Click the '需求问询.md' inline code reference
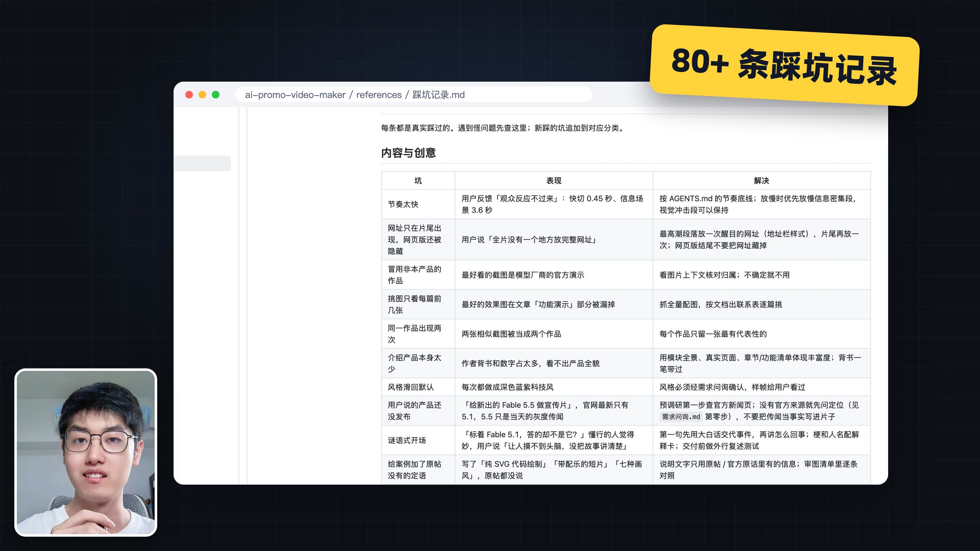980x551 pixels. coord(681,417)
